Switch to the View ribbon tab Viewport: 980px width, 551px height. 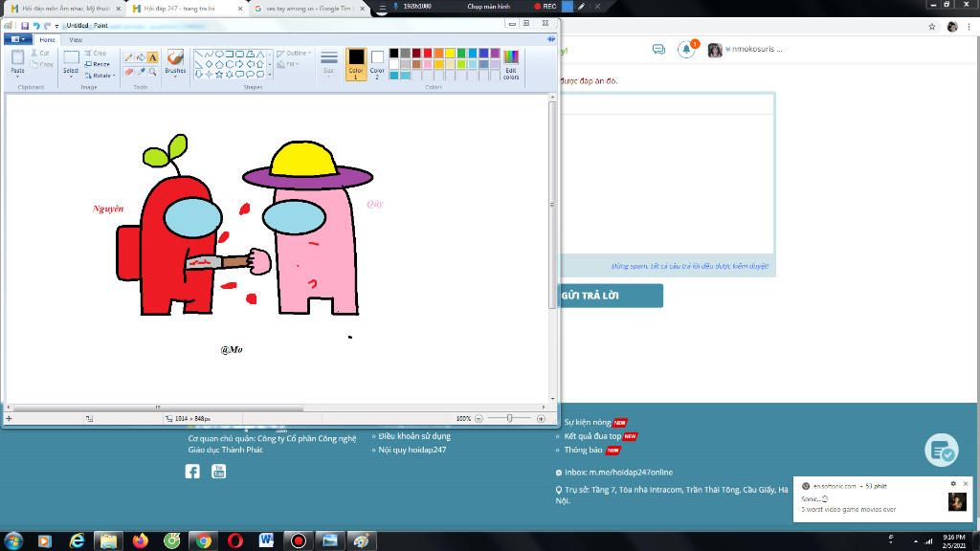tap(76, 39)
